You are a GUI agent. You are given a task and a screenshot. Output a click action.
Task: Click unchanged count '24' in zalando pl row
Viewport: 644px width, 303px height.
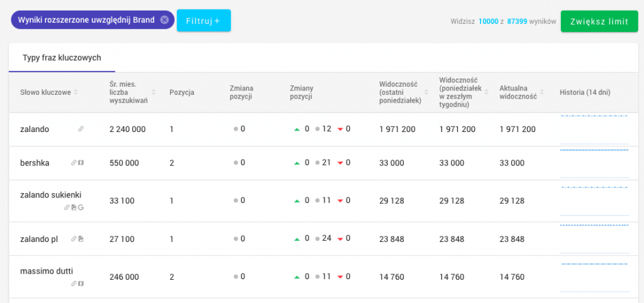click(x=326, y=238)
